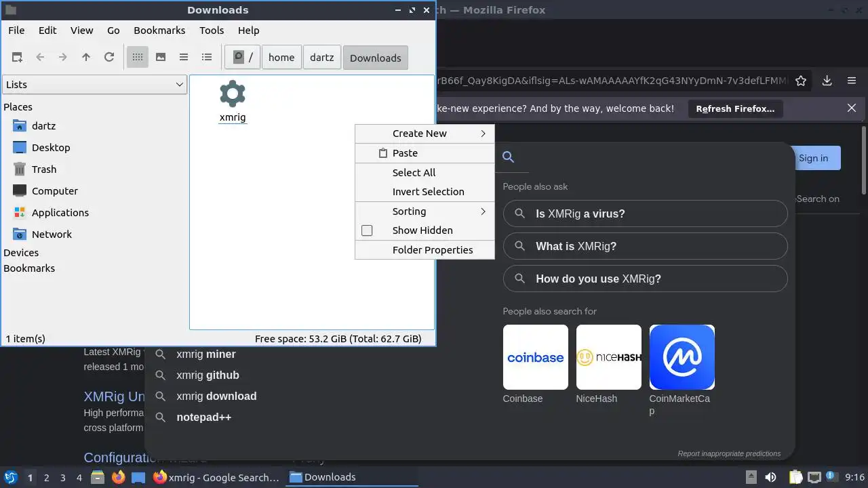Open the NiceHash thumbnail

point(609,357)
